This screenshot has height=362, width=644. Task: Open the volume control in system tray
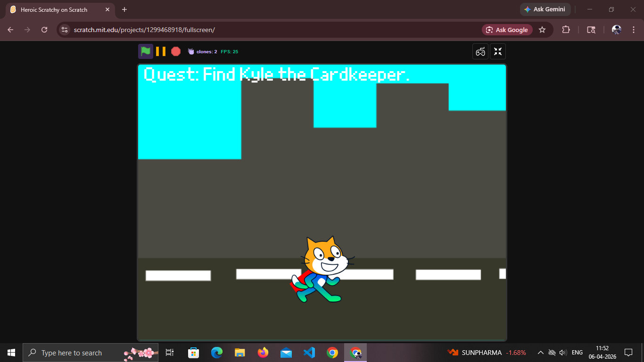tap(563, 353)
